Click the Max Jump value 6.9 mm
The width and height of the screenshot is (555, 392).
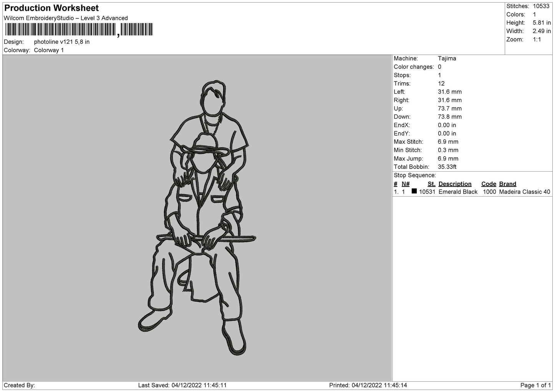[x=448, y=159]
